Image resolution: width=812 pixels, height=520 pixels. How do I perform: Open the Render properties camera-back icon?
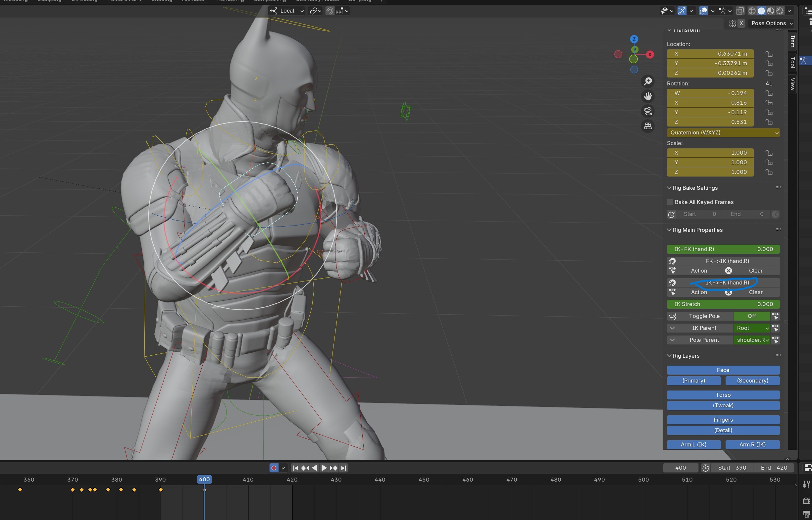point(807,501)
